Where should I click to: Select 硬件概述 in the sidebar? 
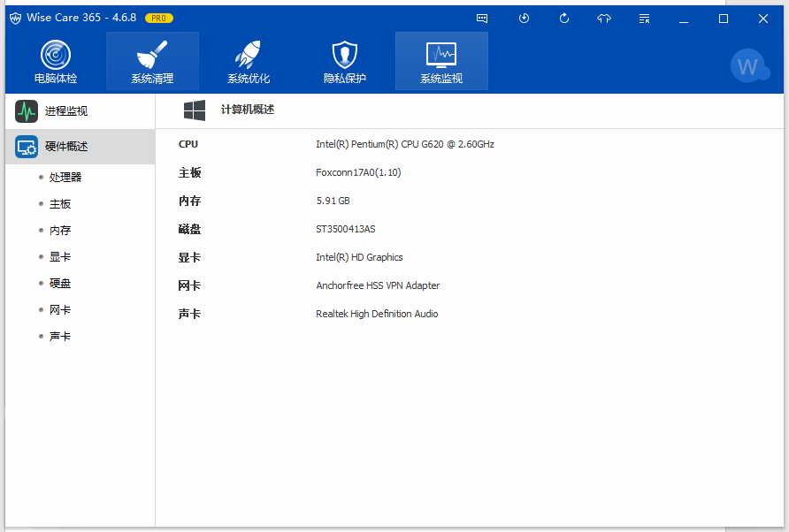pos(66,147)
